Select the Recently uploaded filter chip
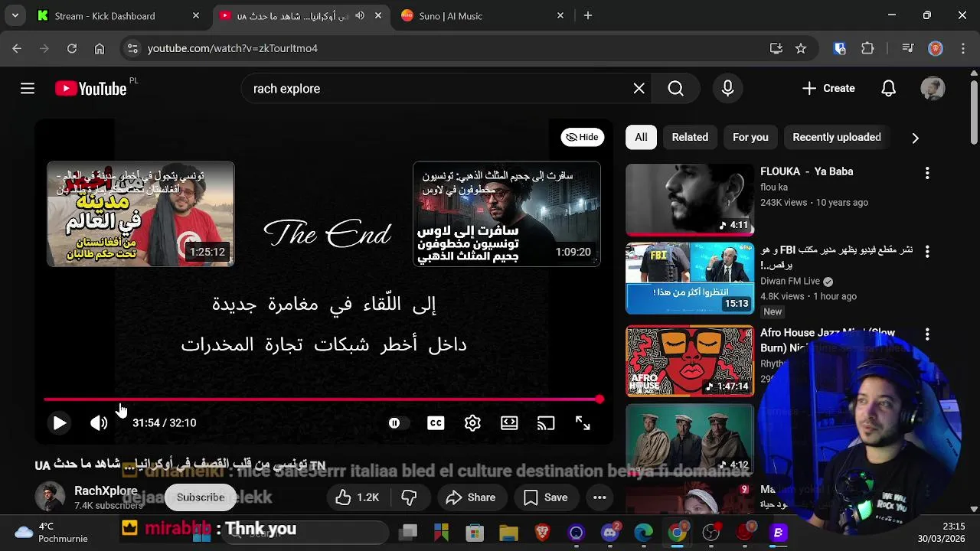This screenshot has height=551, width=980. coord(837,137)
